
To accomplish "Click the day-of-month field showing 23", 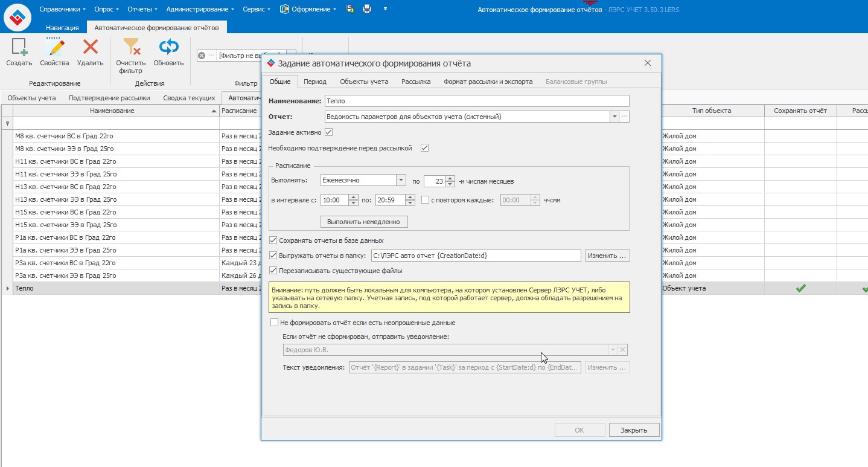I will pos(435,181).
